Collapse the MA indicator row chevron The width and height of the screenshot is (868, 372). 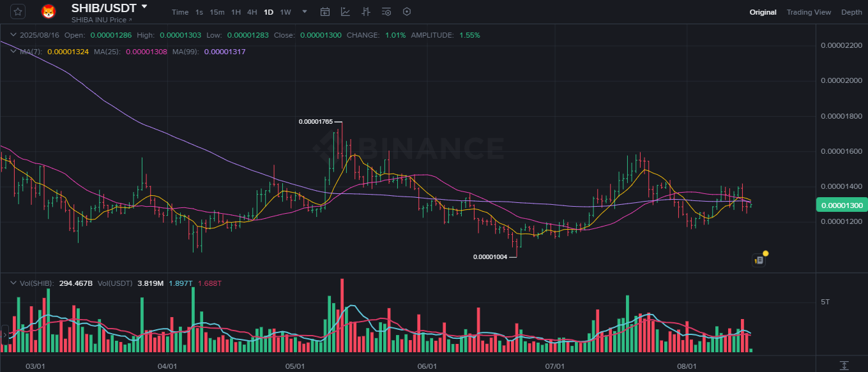pos(13,51)
